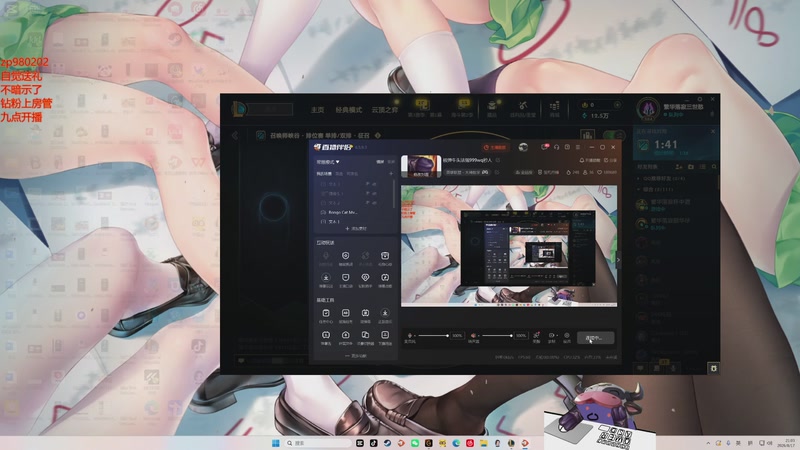Click the red button in streaming app title bar
Screen dimensions: 800x450
tap(495, 147)
